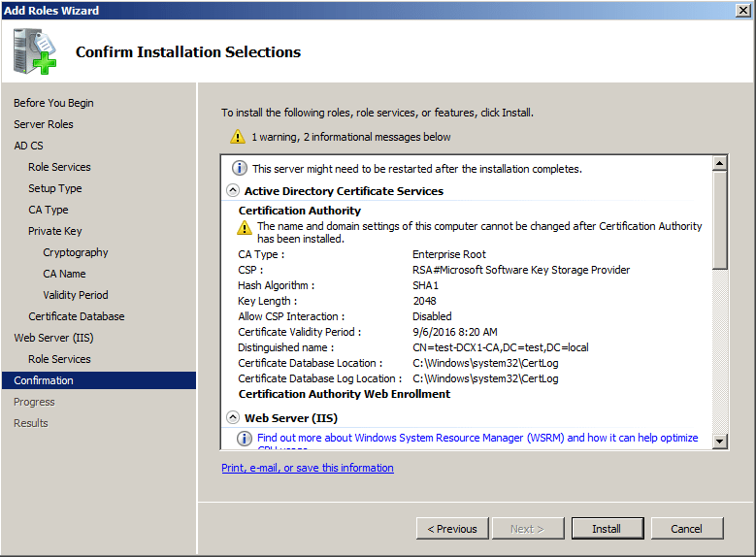
Task: Go to the Before You Begin step
Action: pos(53,103)
